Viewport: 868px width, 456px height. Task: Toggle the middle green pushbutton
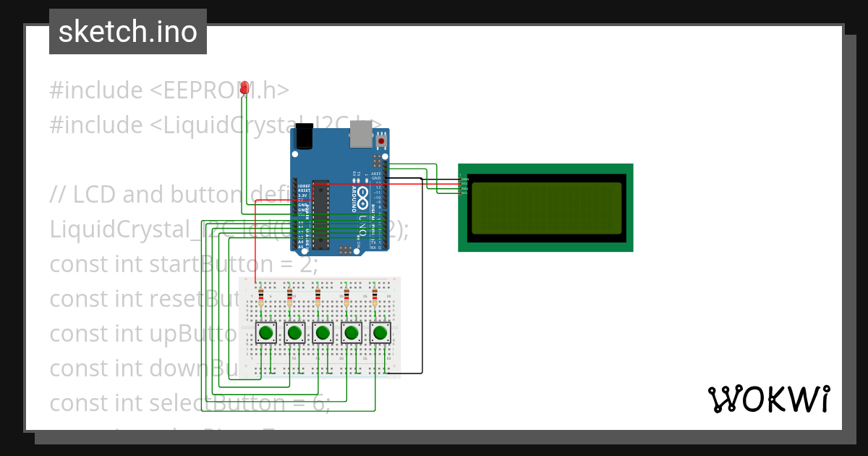[x=323, y=333]
